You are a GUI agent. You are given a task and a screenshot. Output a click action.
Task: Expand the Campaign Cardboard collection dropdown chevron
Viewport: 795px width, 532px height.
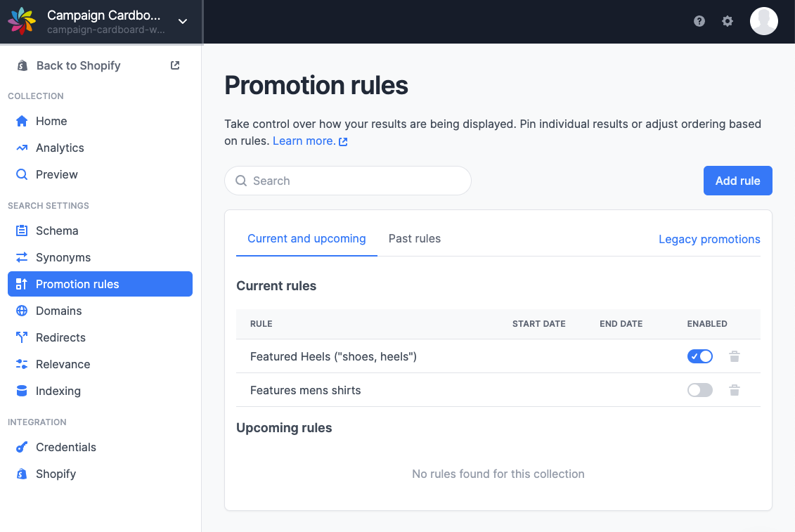[x=183, y=21]
